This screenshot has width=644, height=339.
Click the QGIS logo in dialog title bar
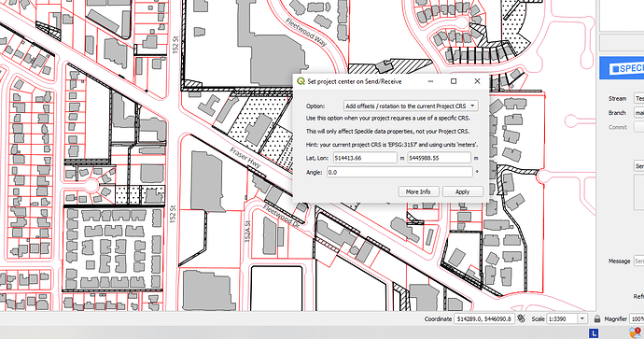pyautogui.click(x=301, y=81)
